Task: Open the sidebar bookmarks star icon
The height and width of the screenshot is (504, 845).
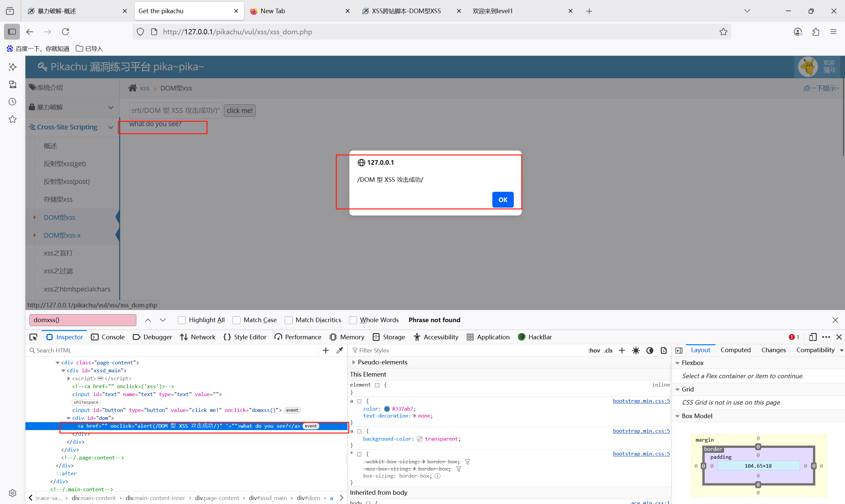Action: [13, 119]
